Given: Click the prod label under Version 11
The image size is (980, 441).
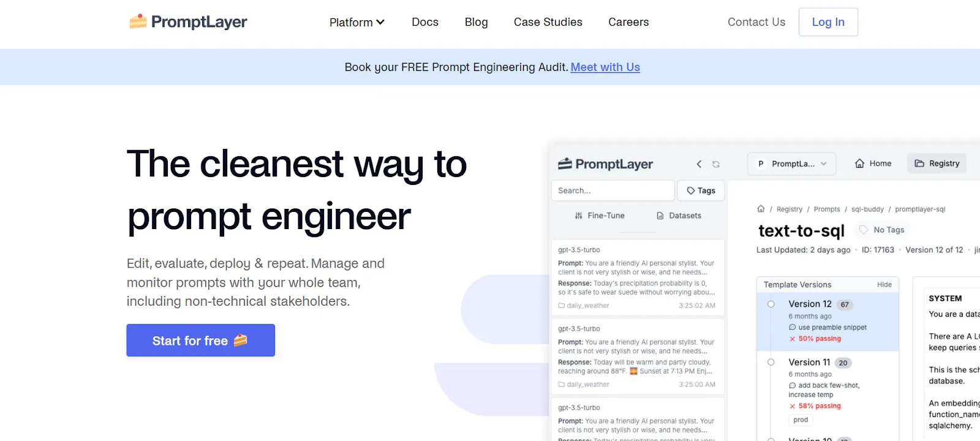Looking at the screenshot, I should tap(801, 420).
